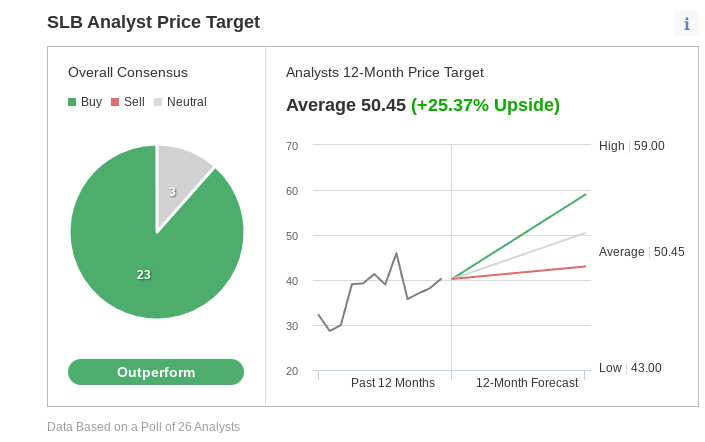Click the peak of the past price line

pyautogui.click(x=396, y=254)
